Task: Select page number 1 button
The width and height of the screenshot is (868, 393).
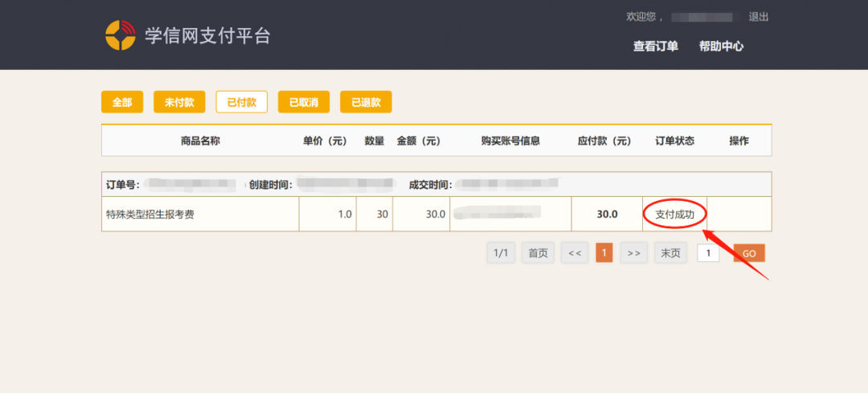Action: [604, 253]
